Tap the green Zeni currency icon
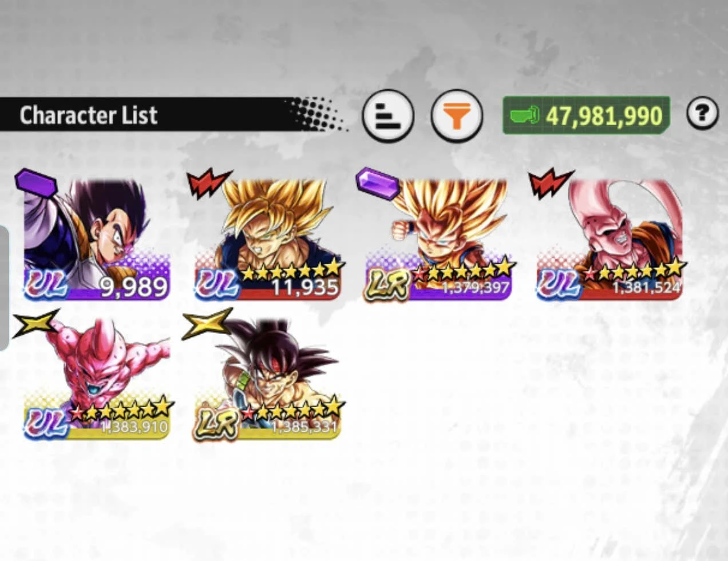 (524, 116)
